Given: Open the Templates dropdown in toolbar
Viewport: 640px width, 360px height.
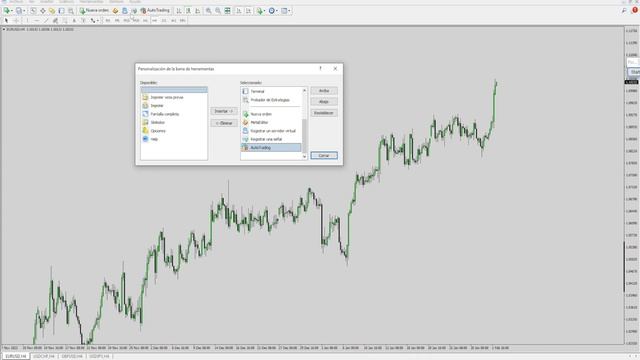Looking at the screenshot, I should 285,11.
